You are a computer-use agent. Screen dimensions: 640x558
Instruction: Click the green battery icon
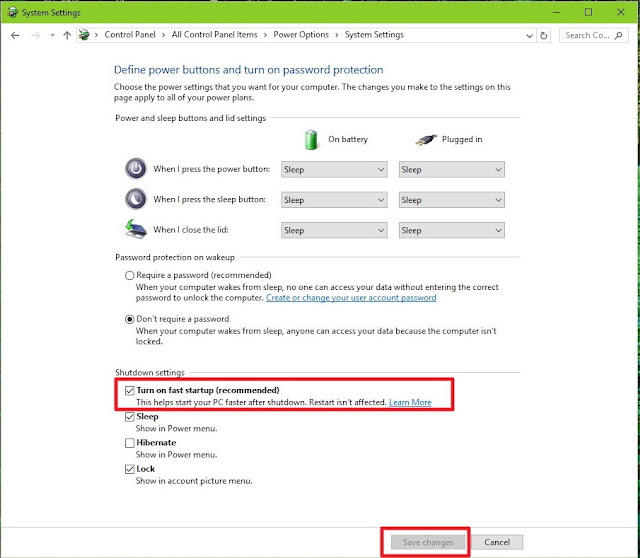click(311, 140)
